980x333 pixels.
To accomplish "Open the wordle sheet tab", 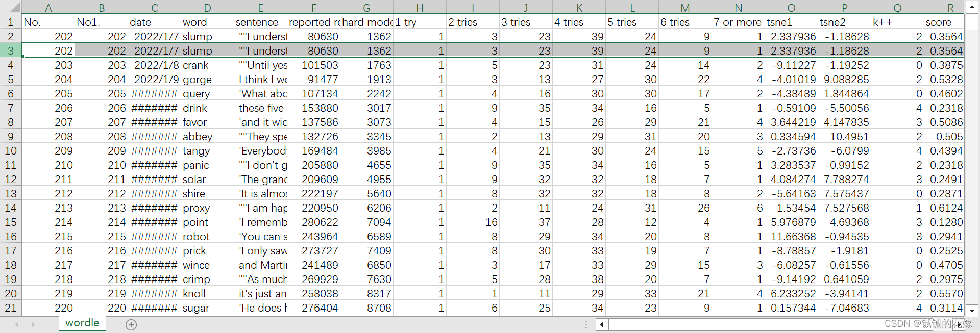I will [x=82, y=323].
